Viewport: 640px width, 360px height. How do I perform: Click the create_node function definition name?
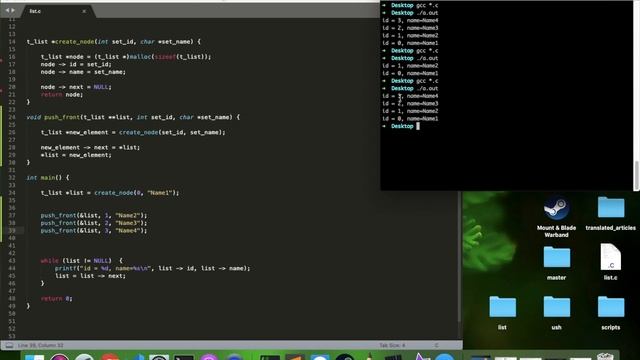pos(74,42)
